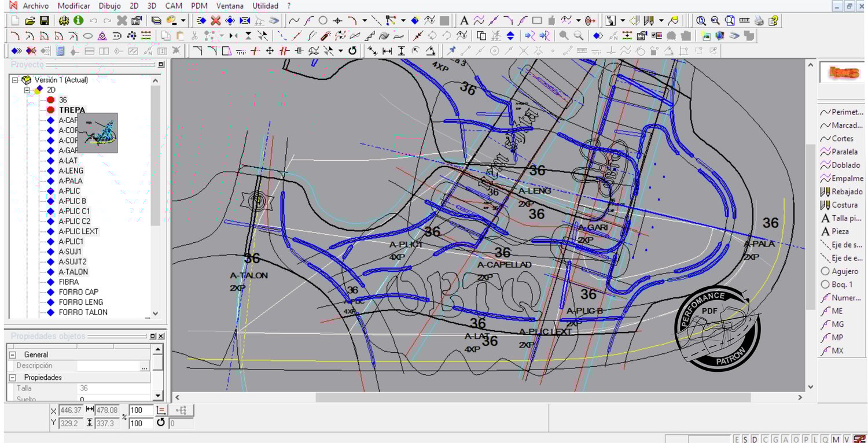Select the circle drawing tool
Screen dimensions: 868x443
(323, 21)
